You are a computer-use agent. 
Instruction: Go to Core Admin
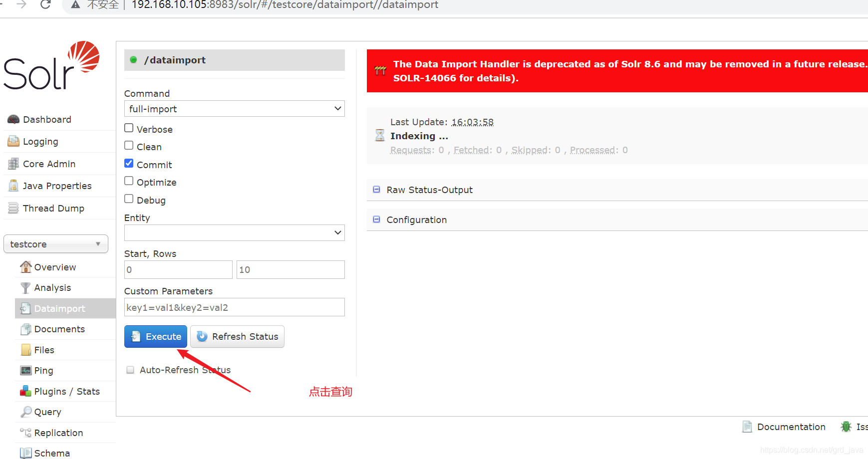(49, 164)
